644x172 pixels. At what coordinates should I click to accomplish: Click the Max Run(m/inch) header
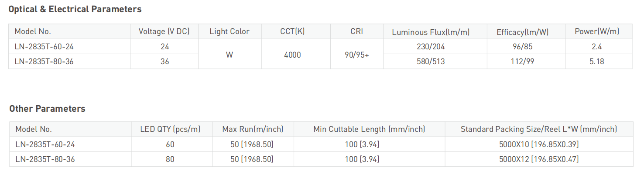253,129
